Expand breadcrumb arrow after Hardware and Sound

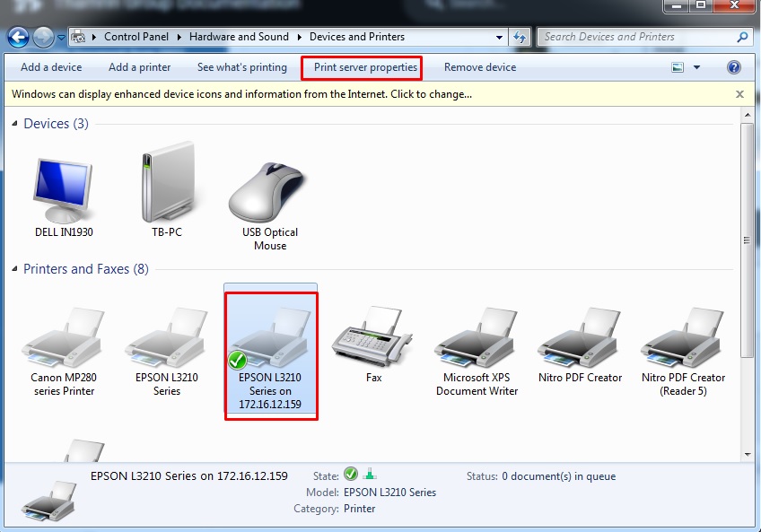(x=300, y=37)
